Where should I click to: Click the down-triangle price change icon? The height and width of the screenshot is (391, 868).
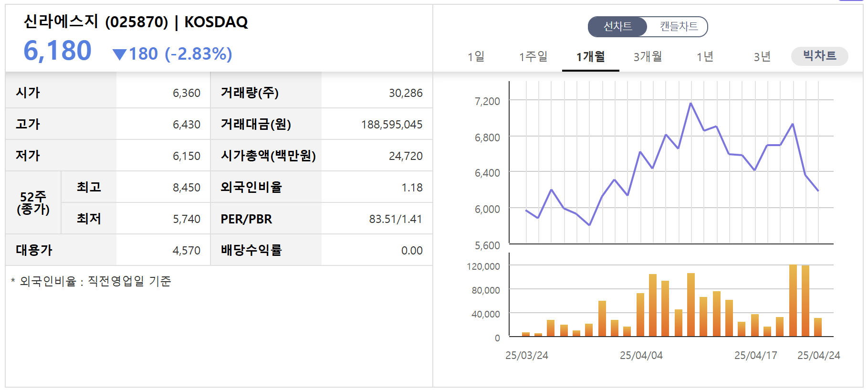click(119, 54)
